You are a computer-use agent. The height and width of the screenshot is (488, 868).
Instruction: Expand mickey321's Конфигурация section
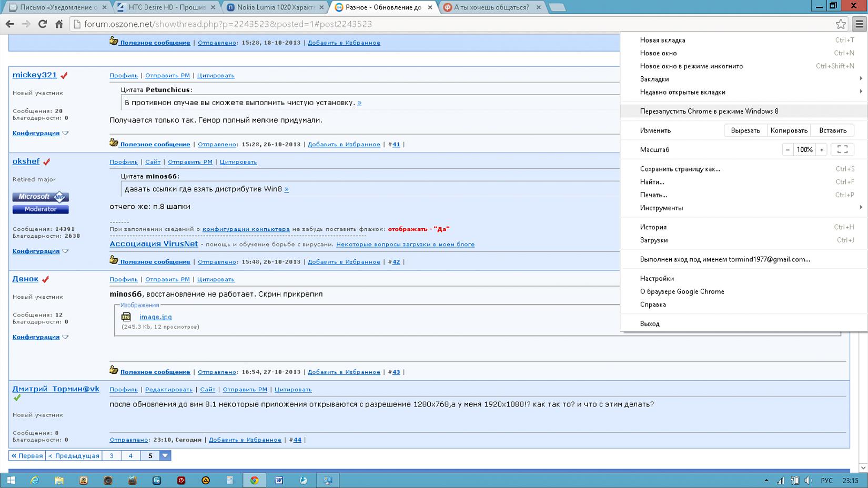tap(65, 133)
